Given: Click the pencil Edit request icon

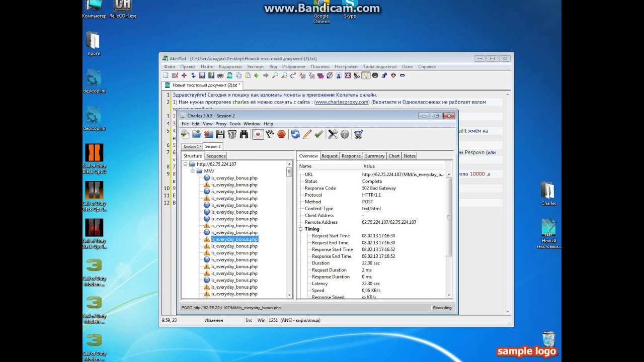Looking at the screenshot, I should [x=307, y=134].
